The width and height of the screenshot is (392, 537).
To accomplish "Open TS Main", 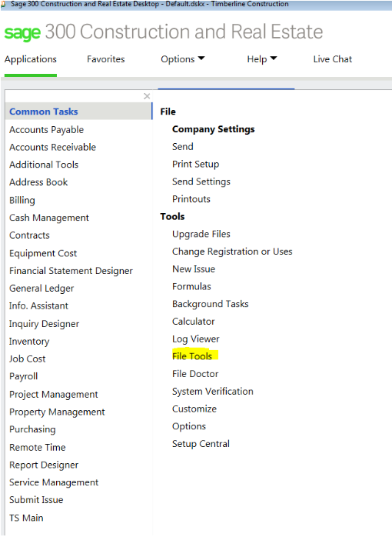I will click(x=26, y=518).
